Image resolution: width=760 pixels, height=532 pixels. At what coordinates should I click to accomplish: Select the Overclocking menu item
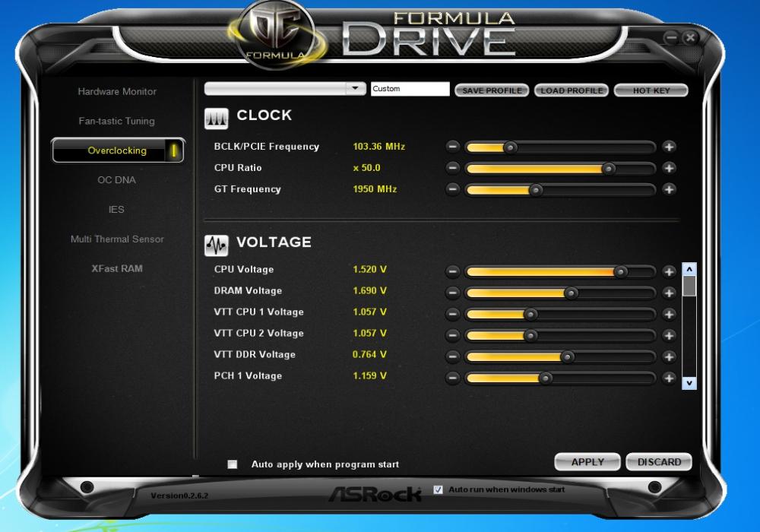pos(118,150)
